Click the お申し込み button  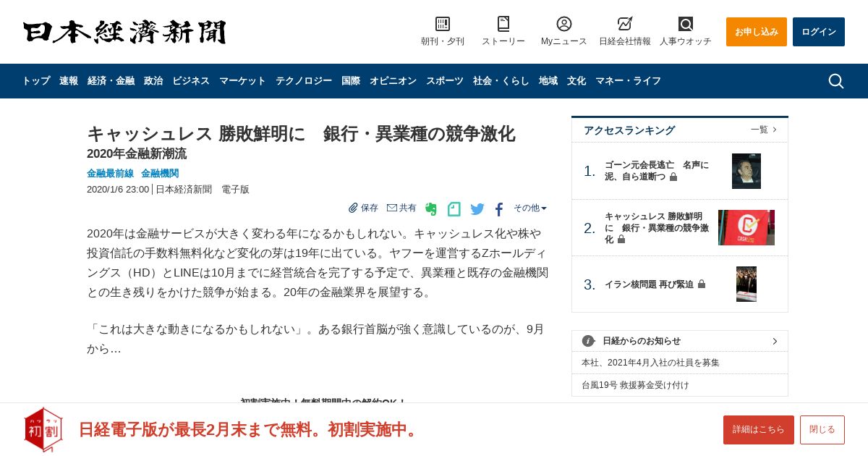tap(757, 32)
